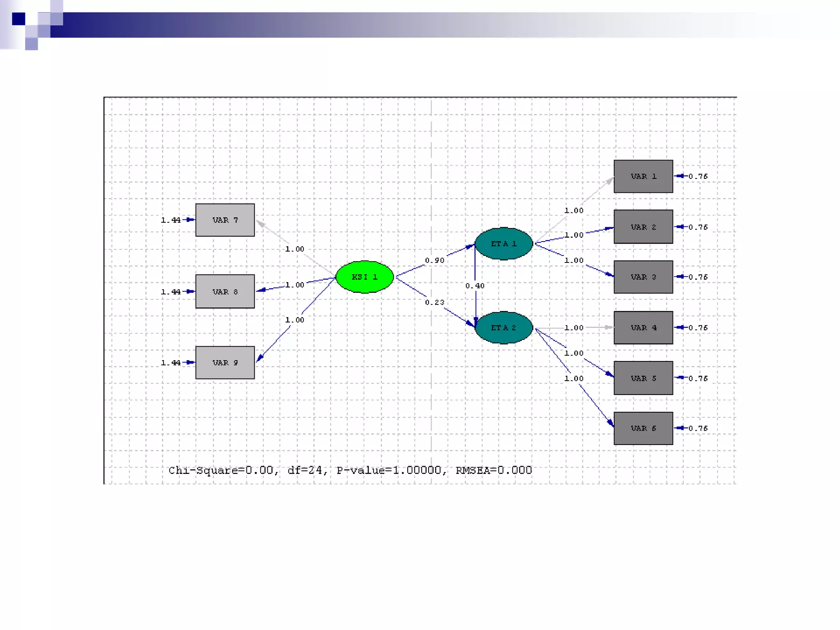Viewport: 840px width, 630px height.
Task: Click the 0.23 path coefficient label
Action: [434, 302]
